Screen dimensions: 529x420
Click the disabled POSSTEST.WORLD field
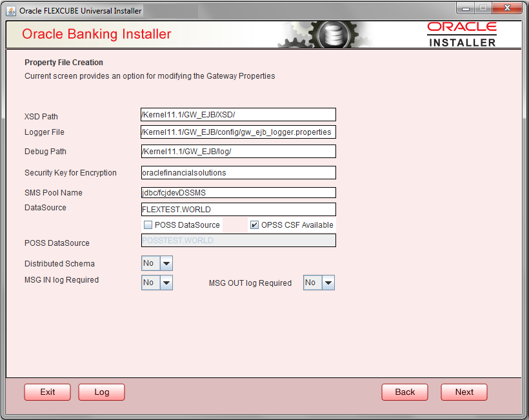coord(238,241)
